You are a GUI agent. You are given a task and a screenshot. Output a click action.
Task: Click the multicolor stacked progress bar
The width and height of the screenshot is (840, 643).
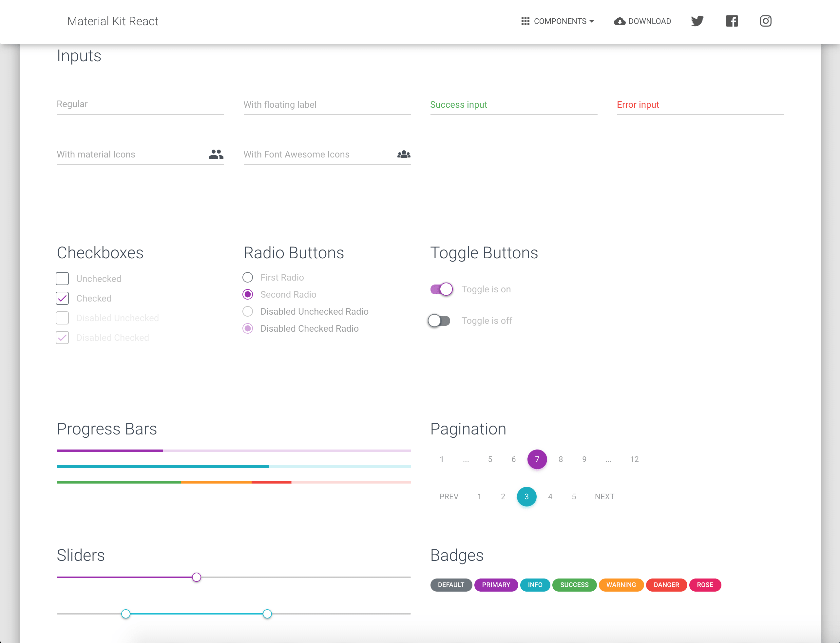click(x=234, y=482)
